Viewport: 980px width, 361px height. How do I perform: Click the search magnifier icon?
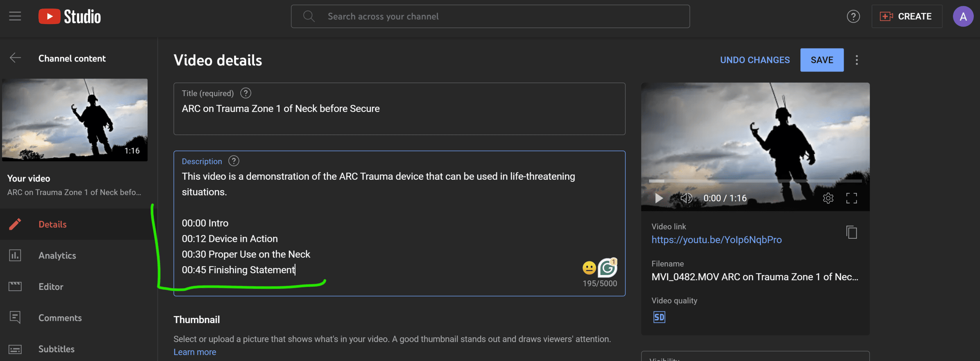tap(309, 16)
